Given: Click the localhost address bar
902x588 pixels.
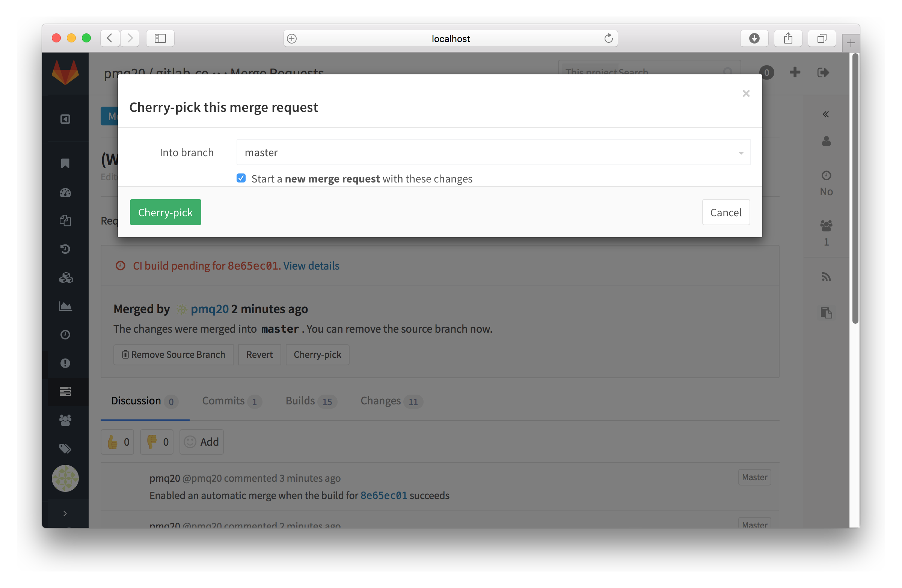Looking at the screenshot, I should pyautogui.click(x=450, y=38).
